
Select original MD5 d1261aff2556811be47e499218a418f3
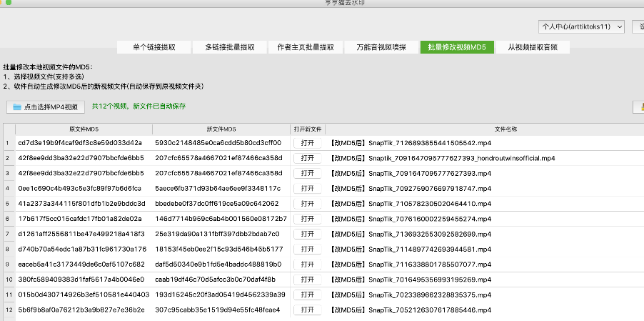(81, 234)
